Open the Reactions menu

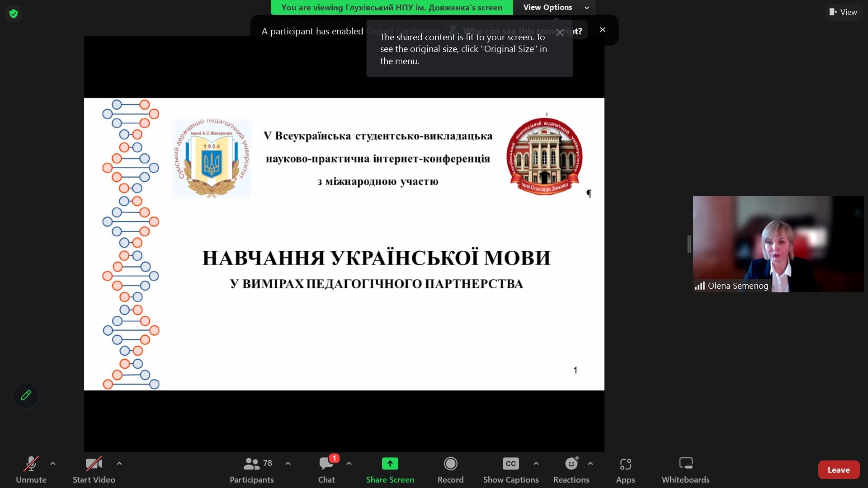[571, 469]
